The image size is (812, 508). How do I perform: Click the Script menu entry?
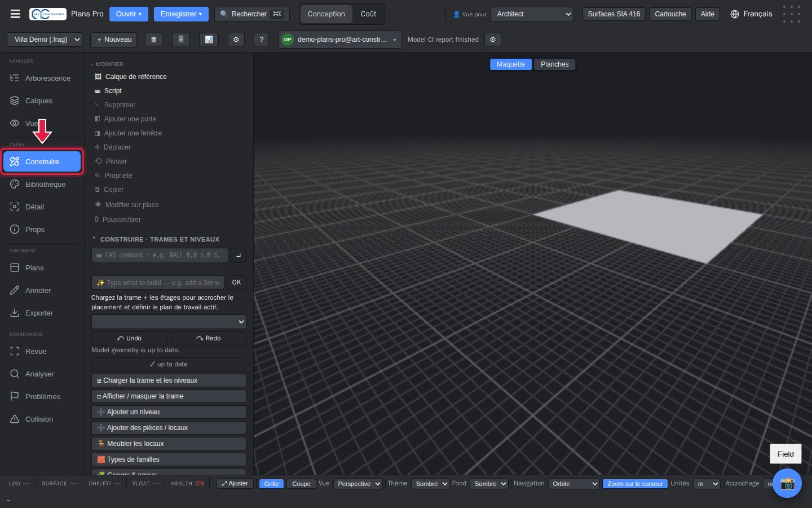point(113,91)
